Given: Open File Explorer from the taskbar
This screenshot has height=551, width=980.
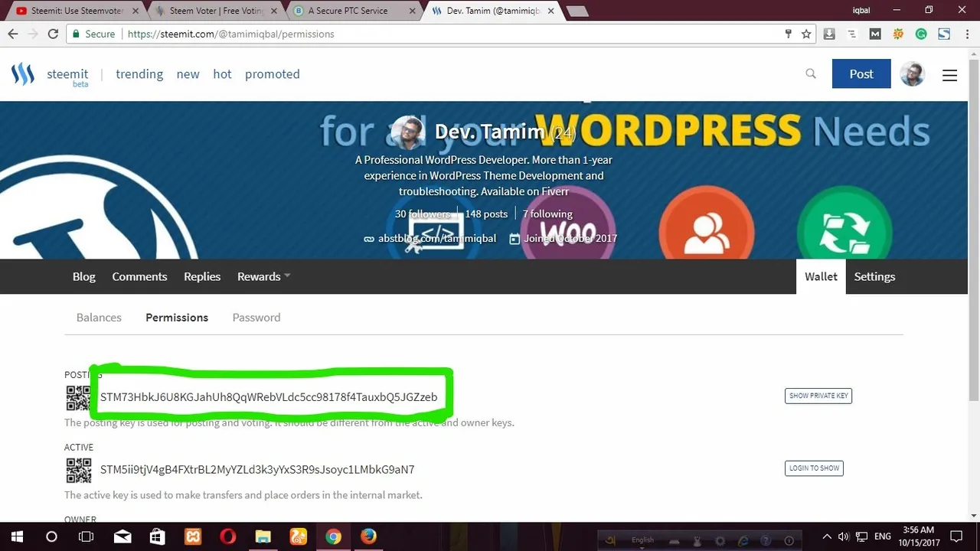Looking at the screenshot, I should coord(263,536).
